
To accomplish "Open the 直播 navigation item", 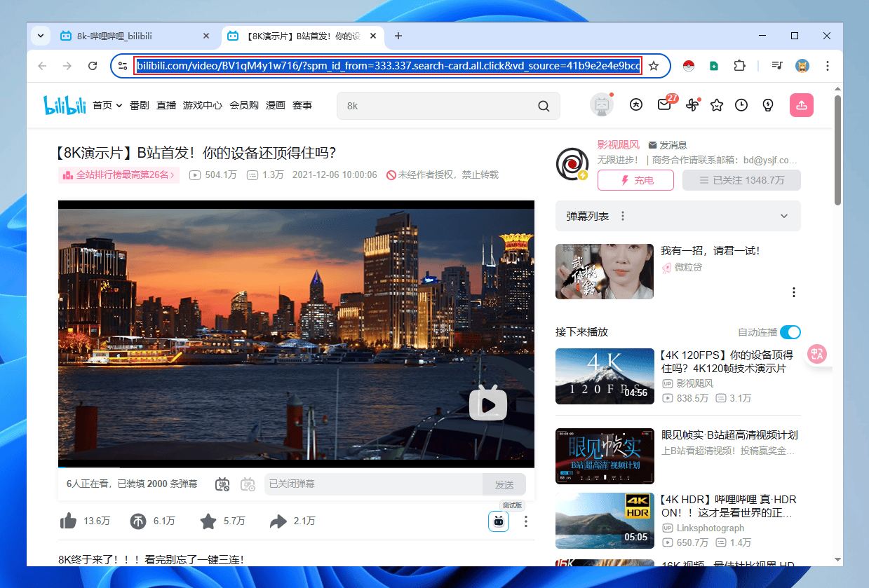I will point(166,105).
